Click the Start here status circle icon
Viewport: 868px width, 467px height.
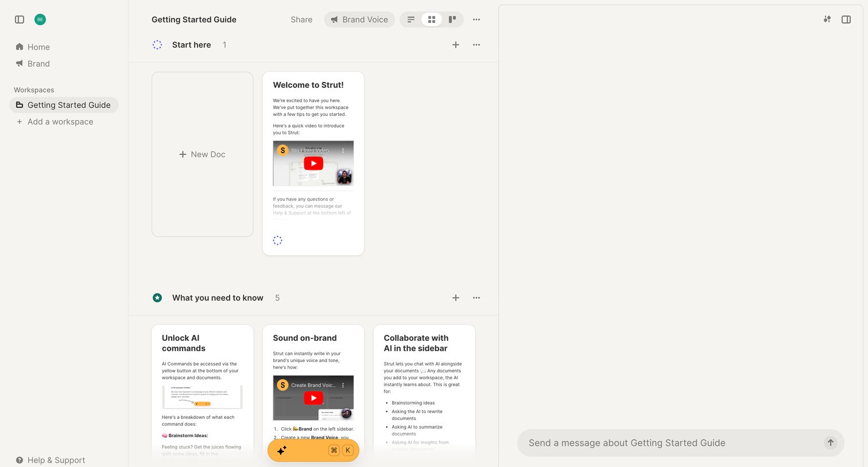(157, 45)
